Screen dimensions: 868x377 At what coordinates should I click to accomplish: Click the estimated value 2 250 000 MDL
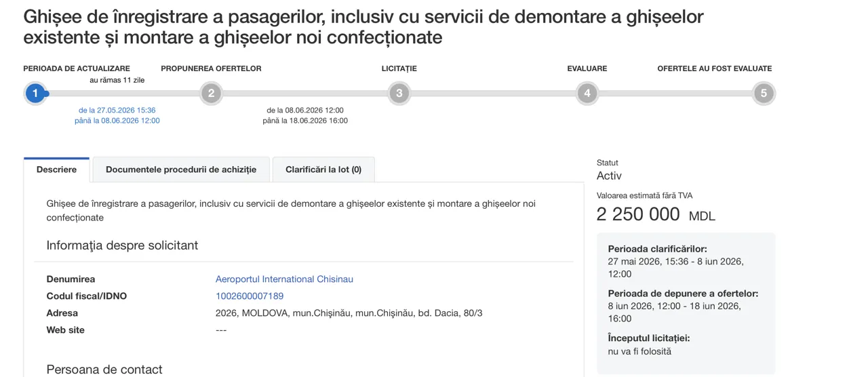pyautogui.click(x=656, y=215)
